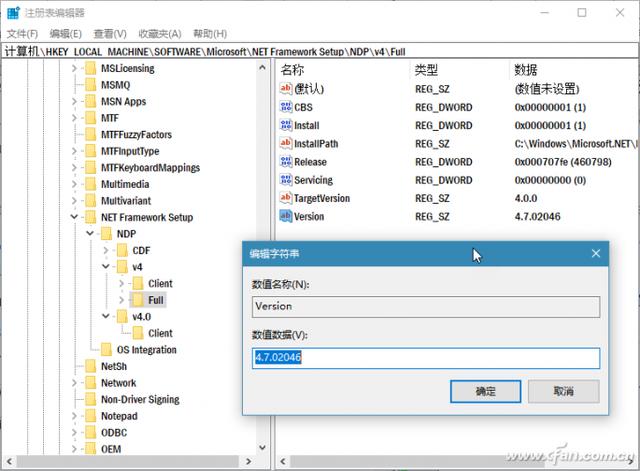640x471 pixels.
Task: Expand the MSN Apps key
Action: 74,102
